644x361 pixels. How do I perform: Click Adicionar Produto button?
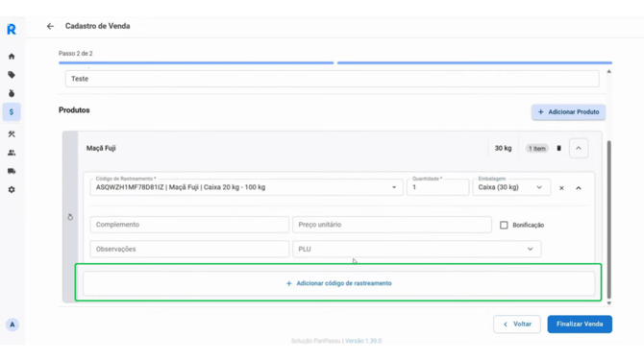[x=568, y=112]
